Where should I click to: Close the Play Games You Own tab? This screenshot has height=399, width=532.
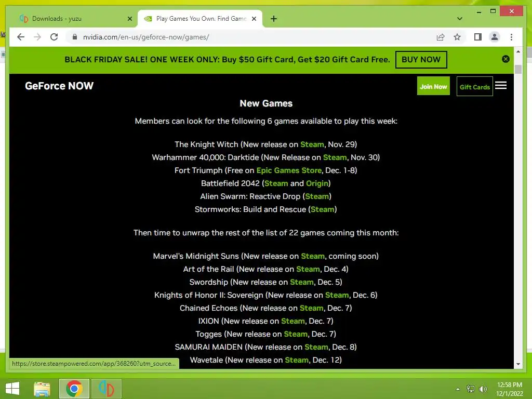tap(254, 19)
